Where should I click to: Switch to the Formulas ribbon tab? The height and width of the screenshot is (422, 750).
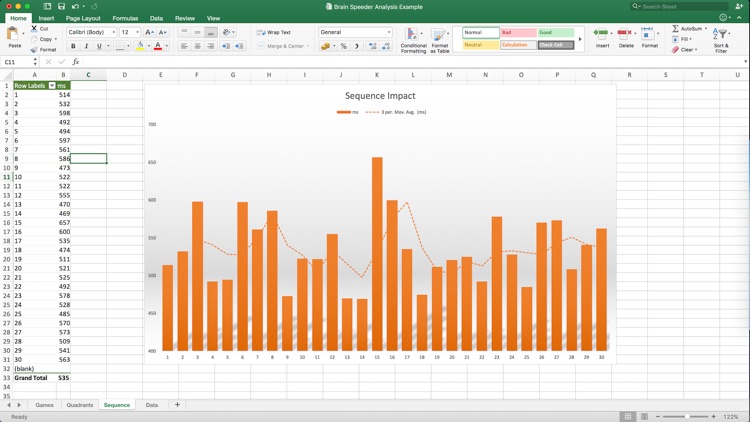[125, 18]
